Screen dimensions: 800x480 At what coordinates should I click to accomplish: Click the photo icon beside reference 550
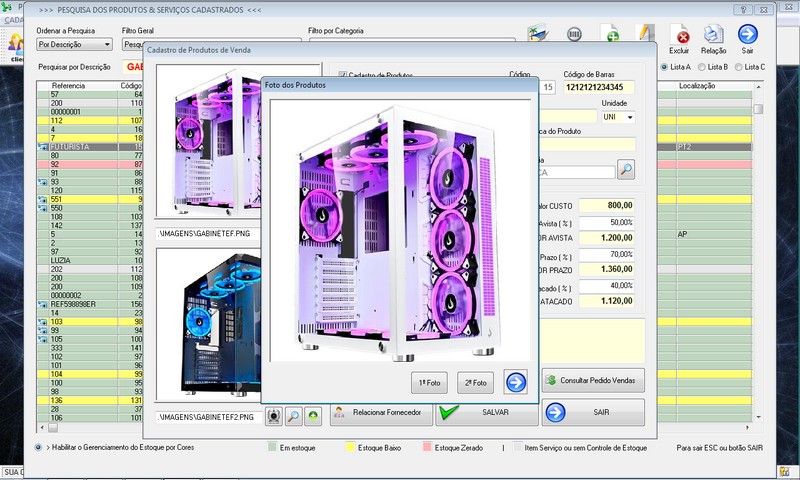[x=42, y=208]
